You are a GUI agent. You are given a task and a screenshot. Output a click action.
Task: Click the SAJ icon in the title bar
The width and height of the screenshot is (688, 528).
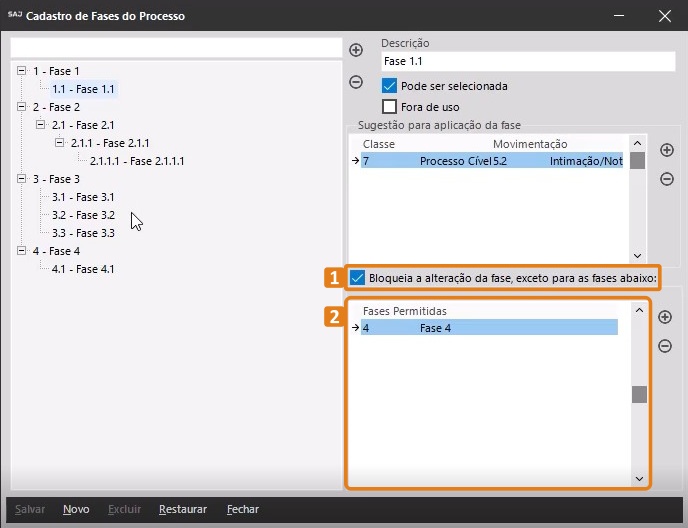15,16
